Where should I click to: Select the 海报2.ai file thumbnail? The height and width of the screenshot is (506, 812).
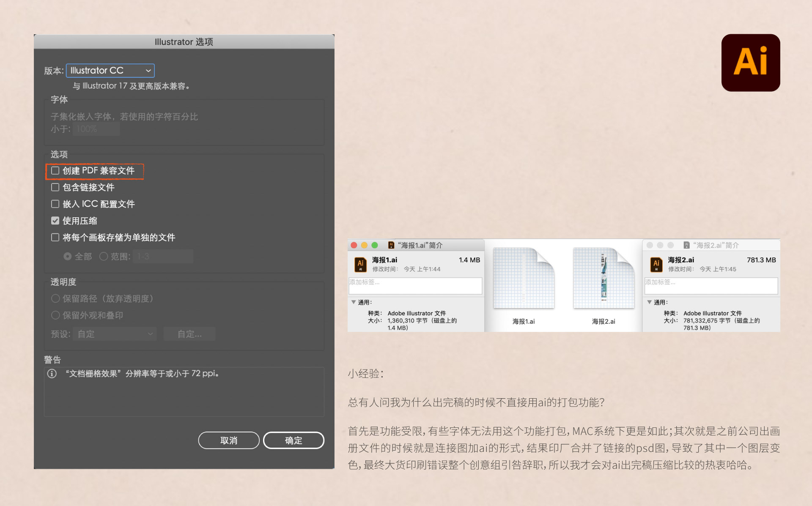point(604,278)
